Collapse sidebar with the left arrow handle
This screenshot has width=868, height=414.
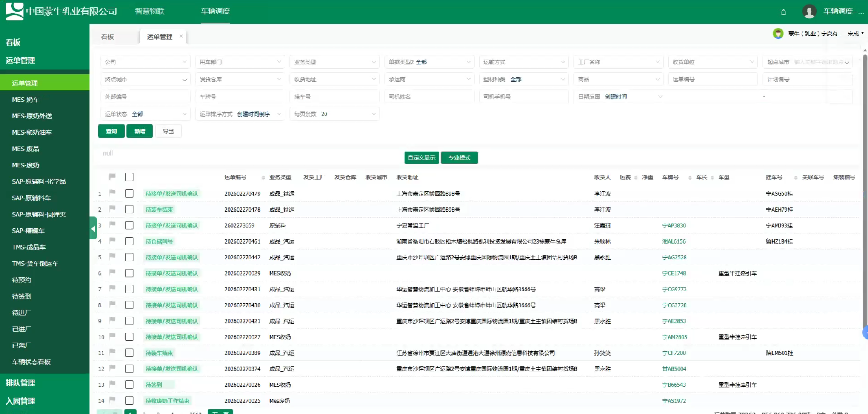(x=93, y=228)
